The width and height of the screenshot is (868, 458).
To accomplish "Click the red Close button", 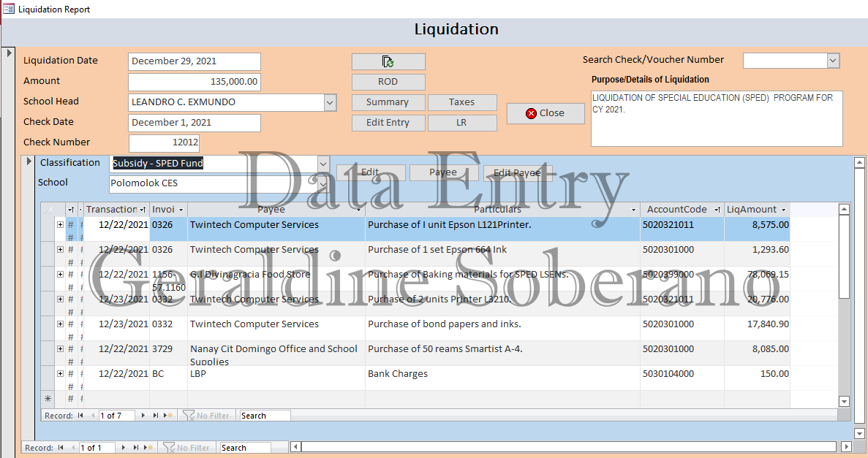I will click(546, 112).
